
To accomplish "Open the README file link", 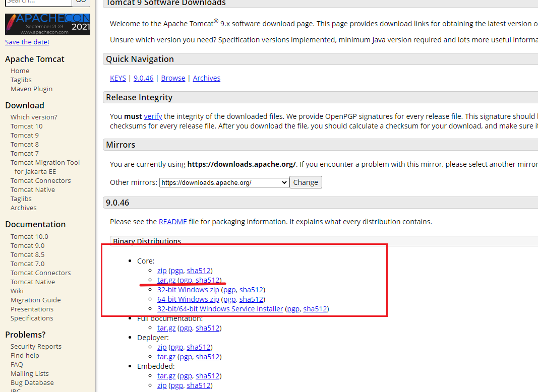I will (172, 222).
